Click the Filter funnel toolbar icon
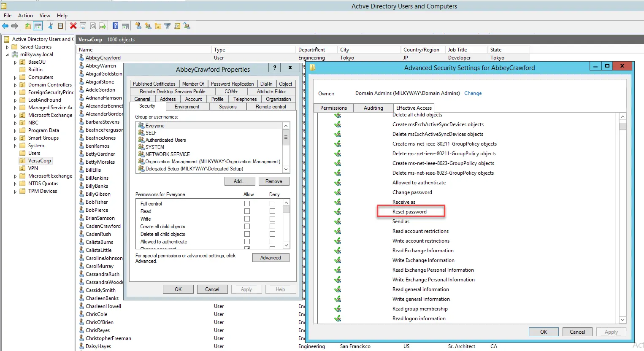644x351 pixels. [x=168, y=26]
